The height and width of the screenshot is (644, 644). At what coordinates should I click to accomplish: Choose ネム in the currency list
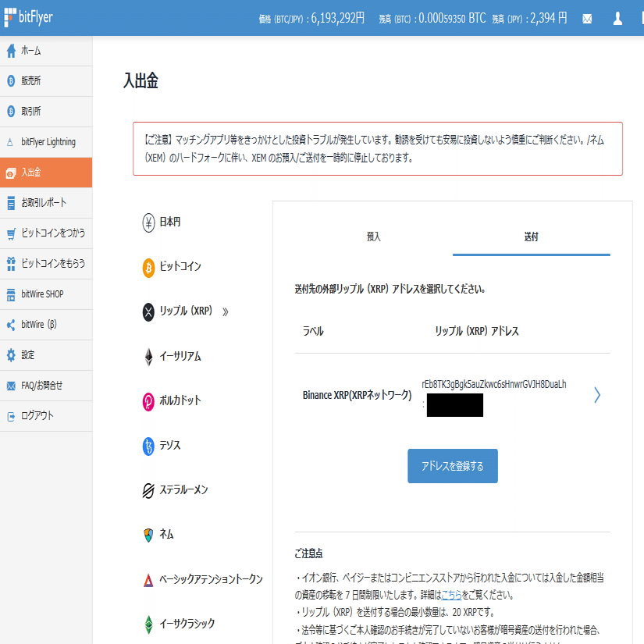(166, 535)
